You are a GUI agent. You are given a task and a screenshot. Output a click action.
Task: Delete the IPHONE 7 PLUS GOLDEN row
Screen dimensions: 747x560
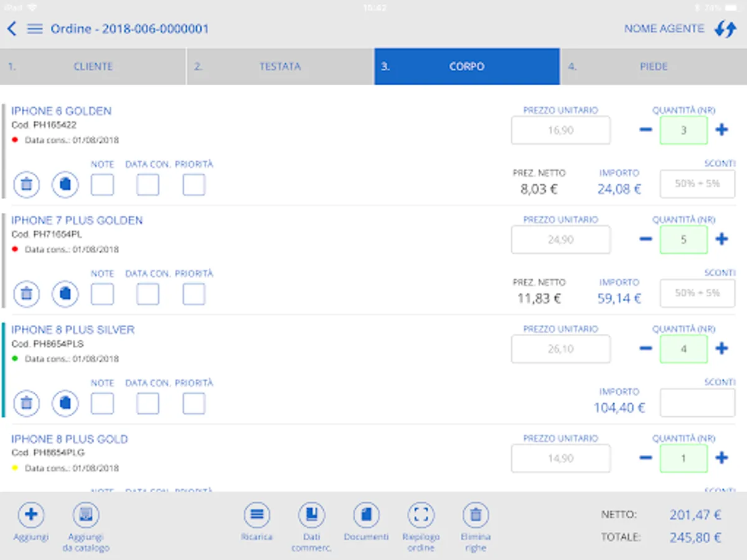click(27, 294)
